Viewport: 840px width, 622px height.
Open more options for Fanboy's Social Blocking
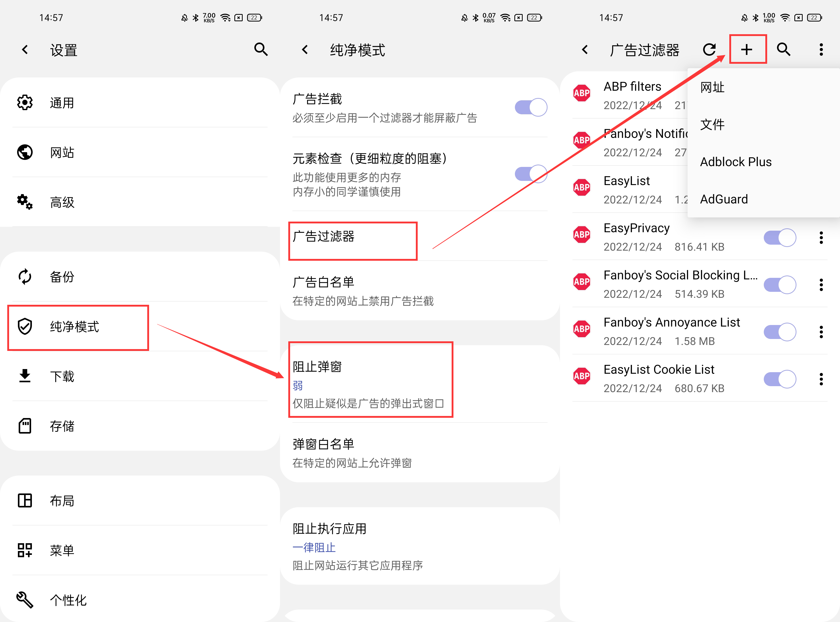click(x=821, y=285)
